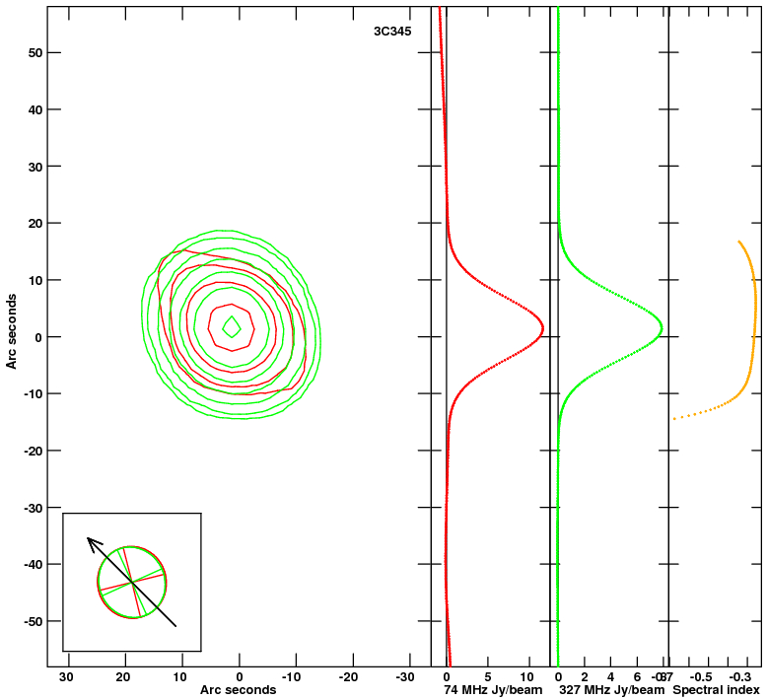Click the -30 tick label on the x-axis
Screen dimensions: 768x700
[404, 677]
